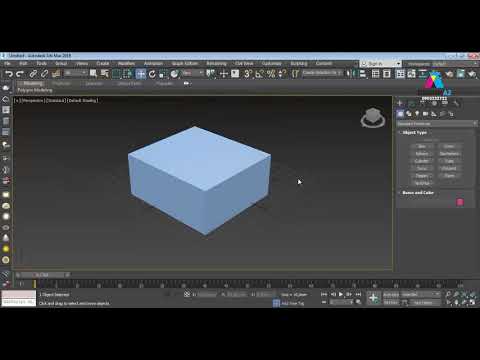Enable Auto Key animation mode
The image size is (480, 360).
(x=391, y=295)
